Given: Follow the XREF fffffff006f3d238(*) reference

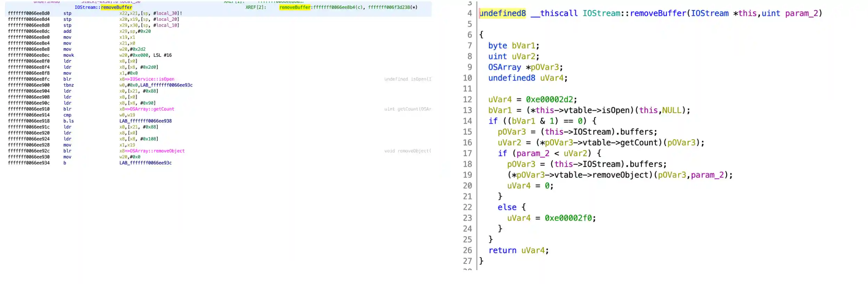Looking at the screenshot, I should (x=393, y=7).
